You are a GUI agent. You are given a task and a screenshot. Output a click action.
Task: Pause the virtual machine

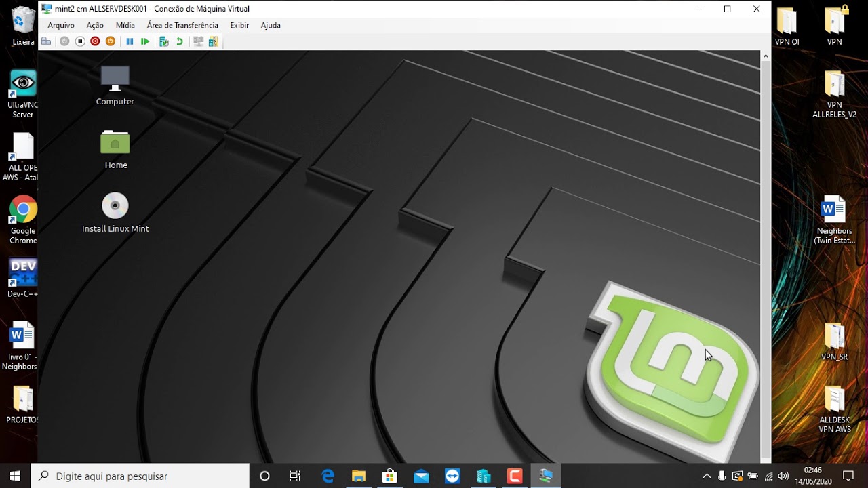coord(130,41)
